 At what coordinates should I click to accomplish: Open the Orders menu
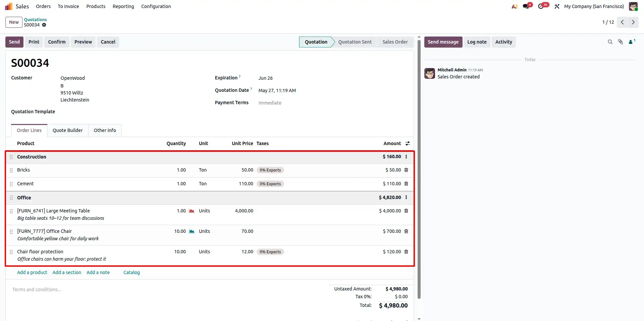click(x=43, y=6)
